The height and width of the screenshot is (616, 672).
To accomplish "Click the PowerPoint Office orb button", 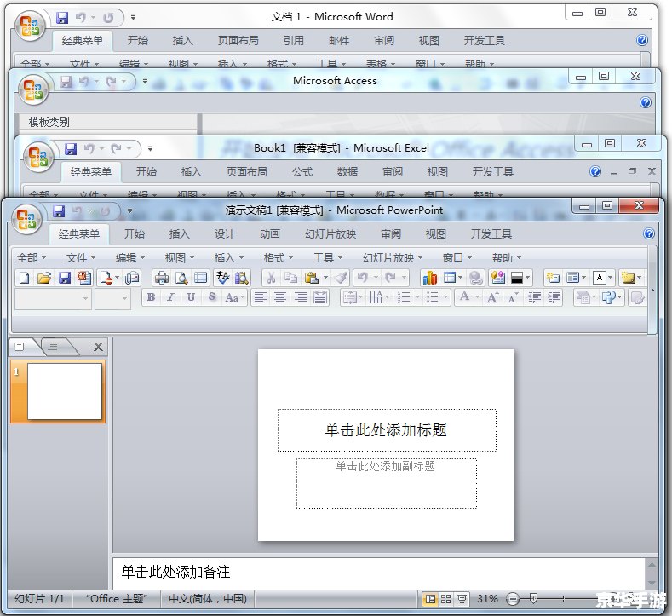I will click(x=27, y=219).
